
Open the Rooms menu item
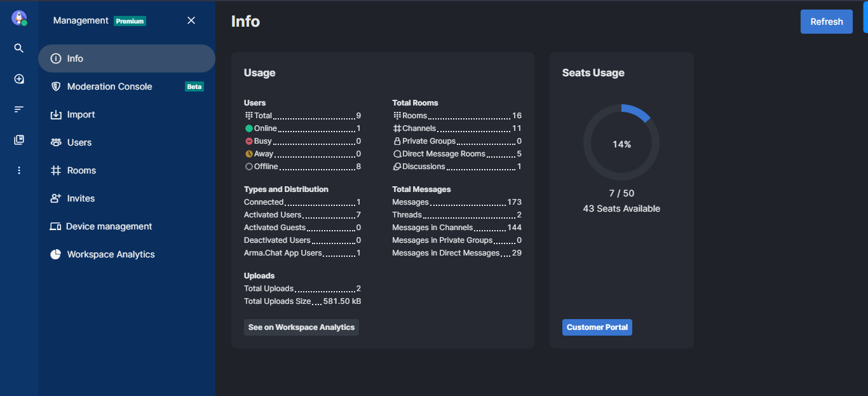81,170
